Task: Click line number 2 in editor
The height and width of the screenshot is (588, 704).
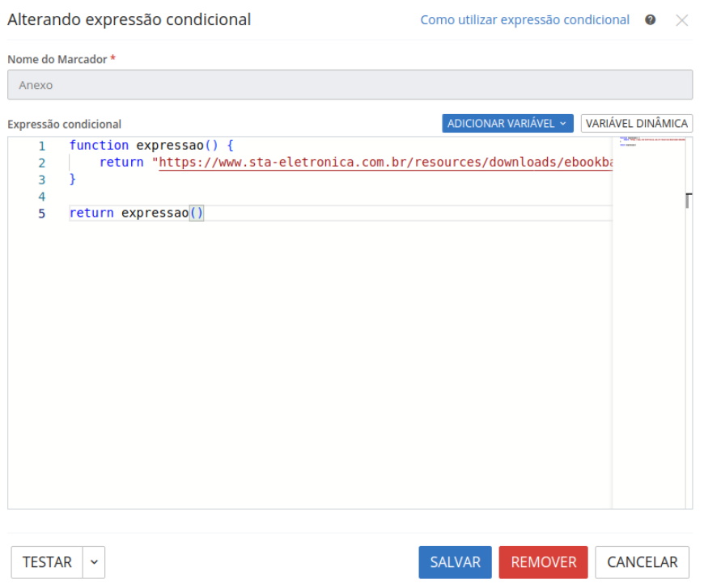Action: pyautogui.click(x=41, y=163)
